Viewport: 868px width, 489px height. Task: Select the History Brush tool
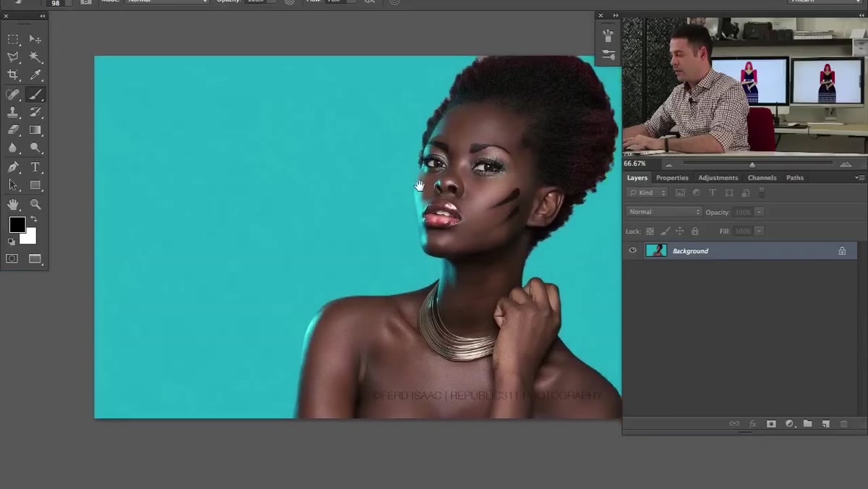click(x=35, y=112)
